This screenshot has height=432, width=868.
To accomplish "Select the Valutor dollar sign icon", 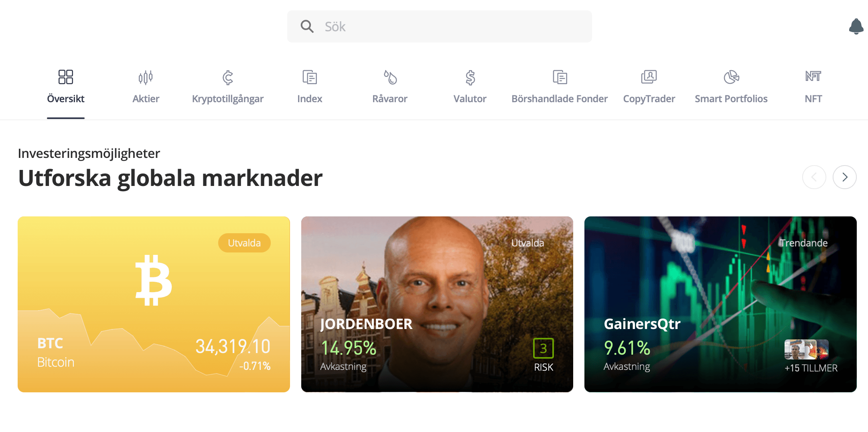I will click(470, 77).
